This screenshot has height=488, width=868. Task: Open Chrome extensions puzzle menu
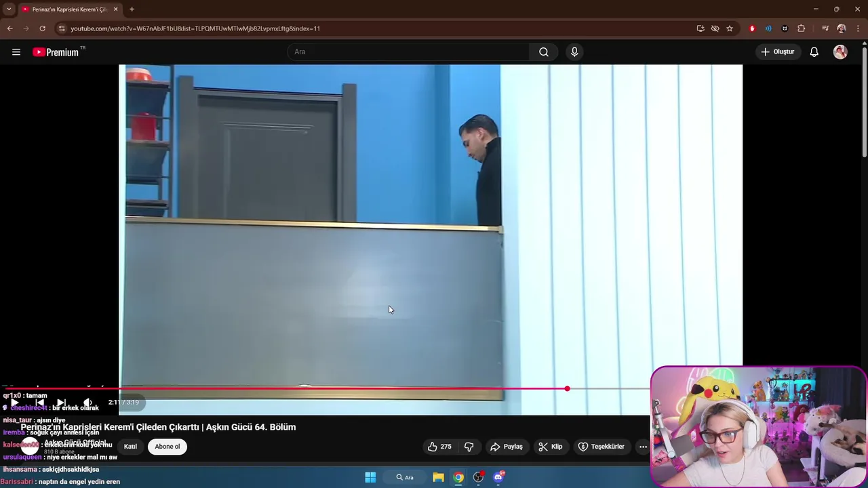pos(802,28)
